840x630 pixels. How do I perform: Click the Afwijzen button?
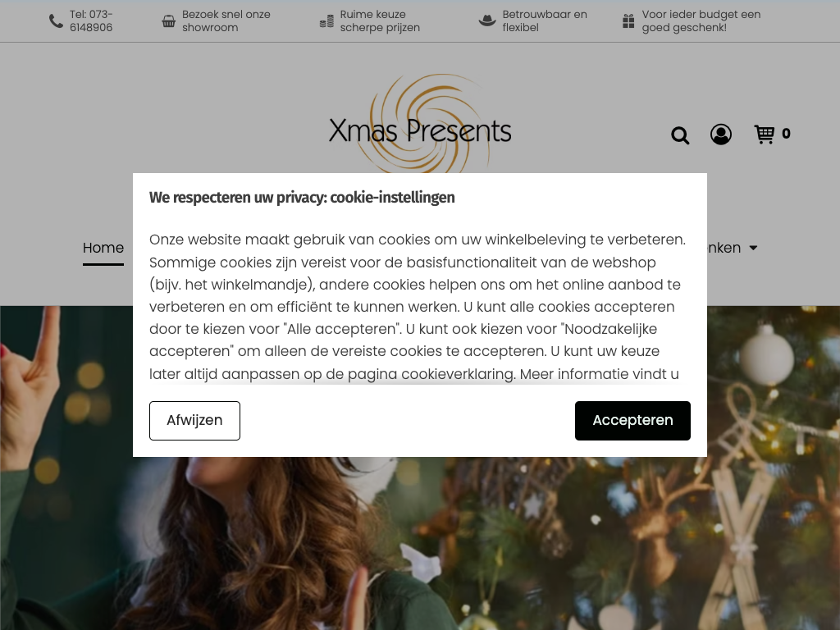coord(194,421)
